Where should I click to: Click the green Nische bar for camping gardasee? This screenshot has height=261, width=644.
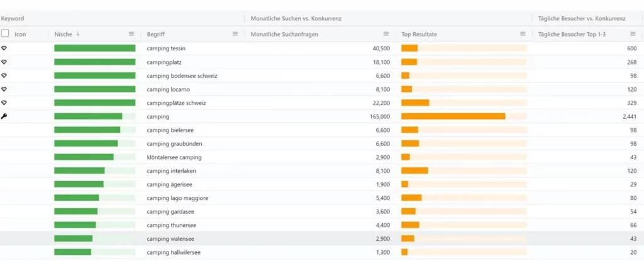(76, 211)
